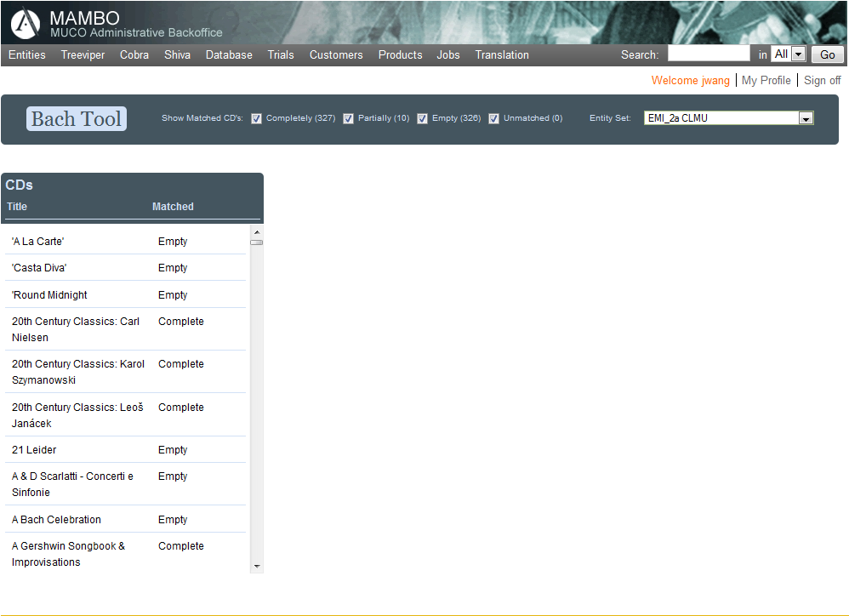The height and width of the screenshot is (616, 849).
Task: Expand the search scope 'All' dropdown
Action: click(x=798, y=54)
